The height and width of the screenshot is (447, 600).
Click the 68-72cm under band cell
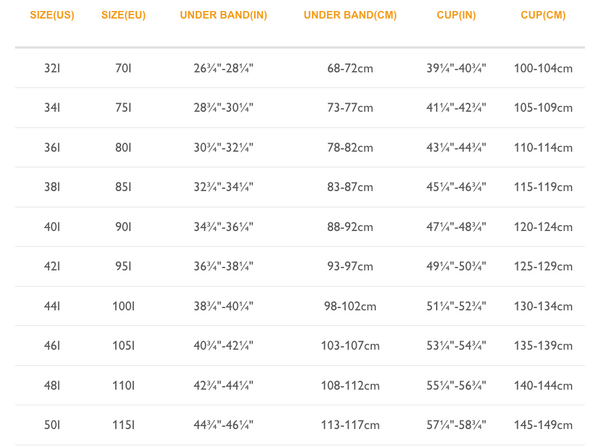click(x=350, y=68)
